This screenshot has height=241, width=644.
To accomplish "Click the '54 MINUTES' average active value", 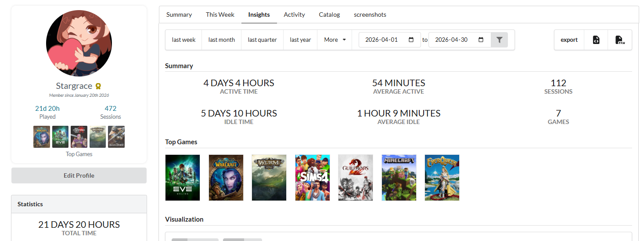I will (399, 83).
